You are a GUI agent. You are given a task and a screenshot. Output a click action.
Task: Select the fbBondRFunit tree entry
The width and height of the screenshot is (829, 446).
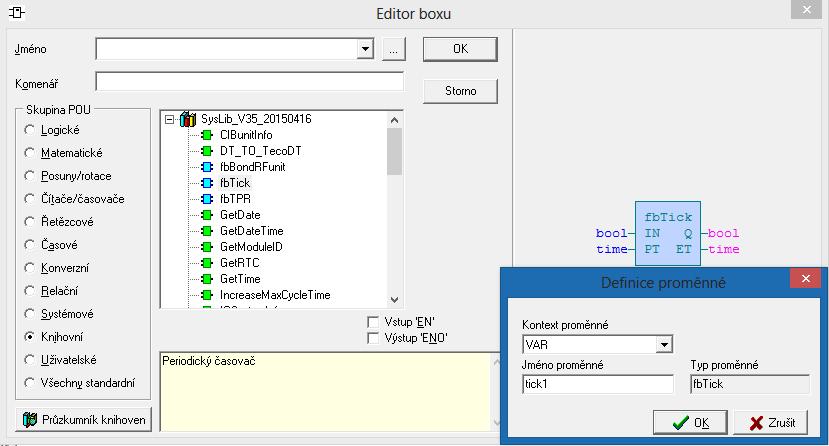pyautogui.click(x=252, y=167)
